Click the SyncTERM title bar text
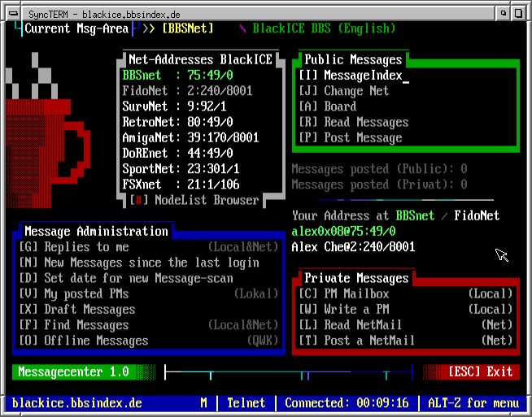The height and width of the screenshot is (417, 532). click(104, 15)
